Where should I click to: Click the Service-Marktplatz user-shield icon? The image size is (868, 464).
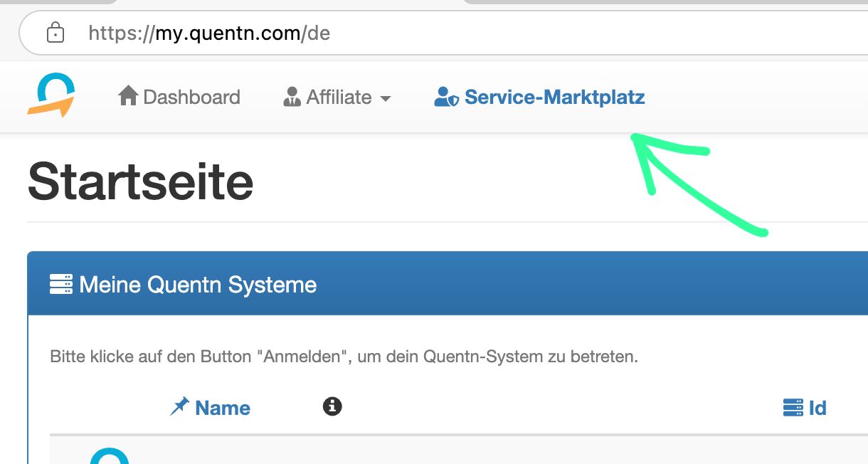[446, 97]
